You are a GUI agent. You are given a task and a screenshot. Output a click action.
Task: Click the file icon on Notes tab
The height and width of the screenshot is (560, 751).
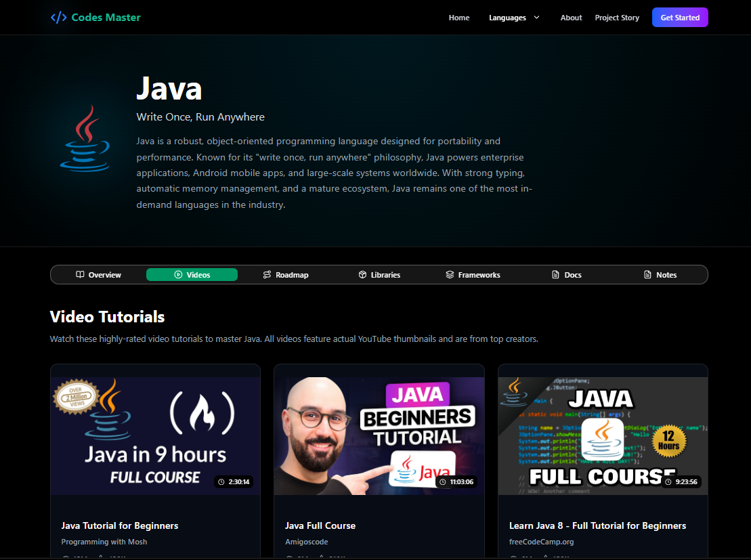pyautogui.click(x=647, y=274)
